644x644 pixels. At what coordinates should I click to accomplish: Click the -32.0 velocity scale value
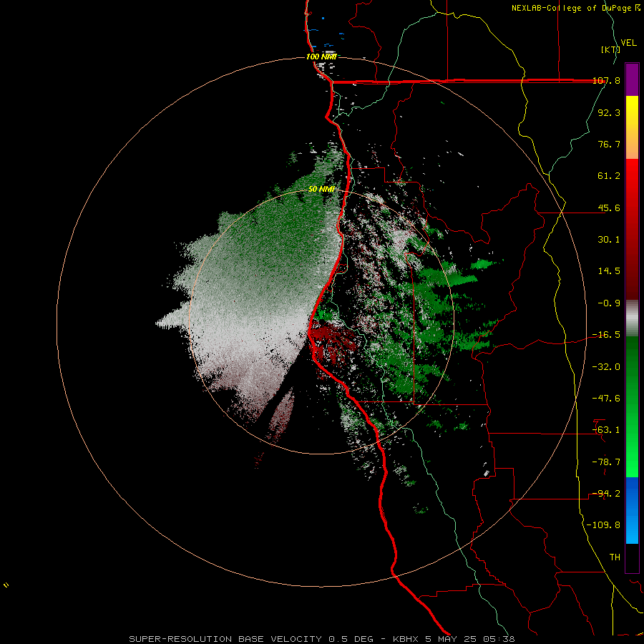606,367
